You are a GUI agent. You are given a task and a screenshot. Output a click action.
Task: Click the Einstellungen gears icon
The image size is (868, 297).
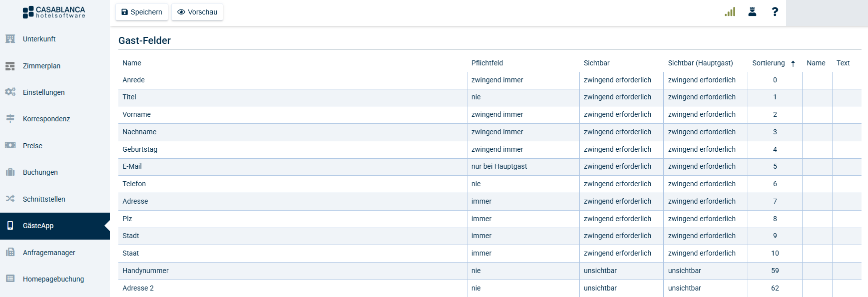pos(10,92)
